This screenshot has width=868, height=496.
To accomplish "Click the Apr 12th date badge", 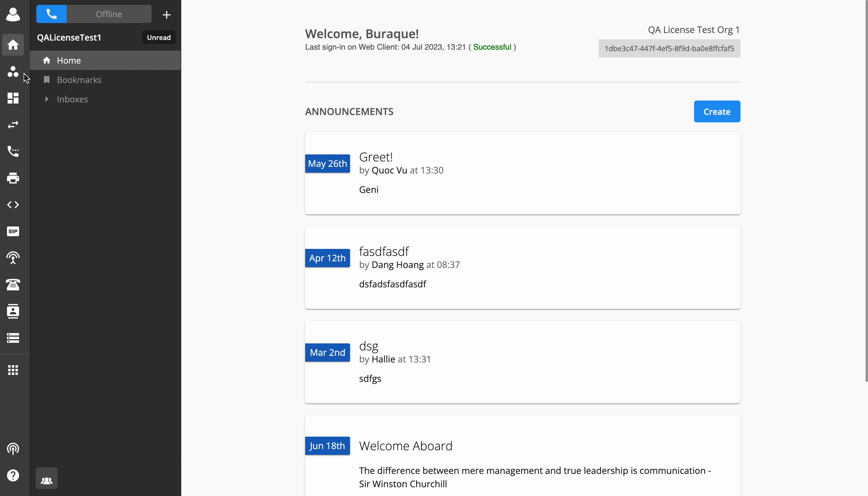I will click(x=327, y=258).
